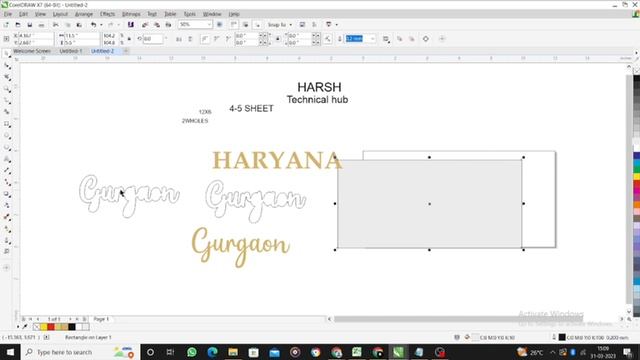The image size is (640, 360).
Task: Toggle the corner radius lock button
Action: 278,39
